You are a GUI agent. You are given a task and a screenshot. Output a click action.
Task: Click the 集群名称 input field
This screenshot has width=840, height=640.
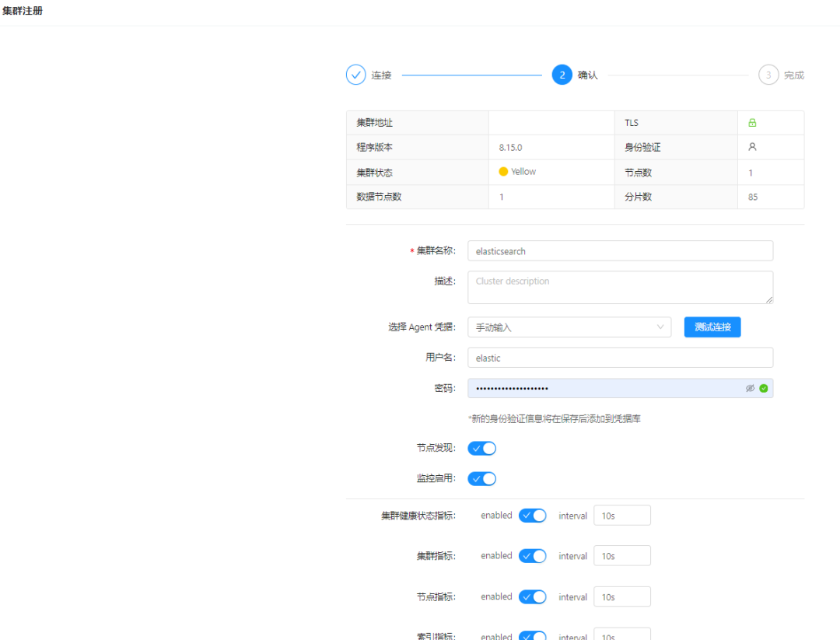(x=621, y=250)
